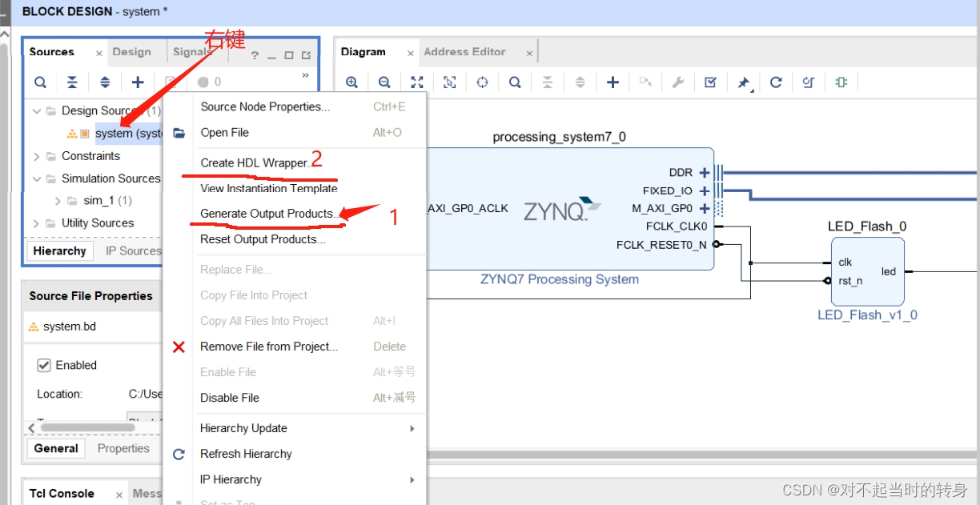
Task: Switch to IP Sources tab
Action: pyautogui.click(x=133, y=250)
